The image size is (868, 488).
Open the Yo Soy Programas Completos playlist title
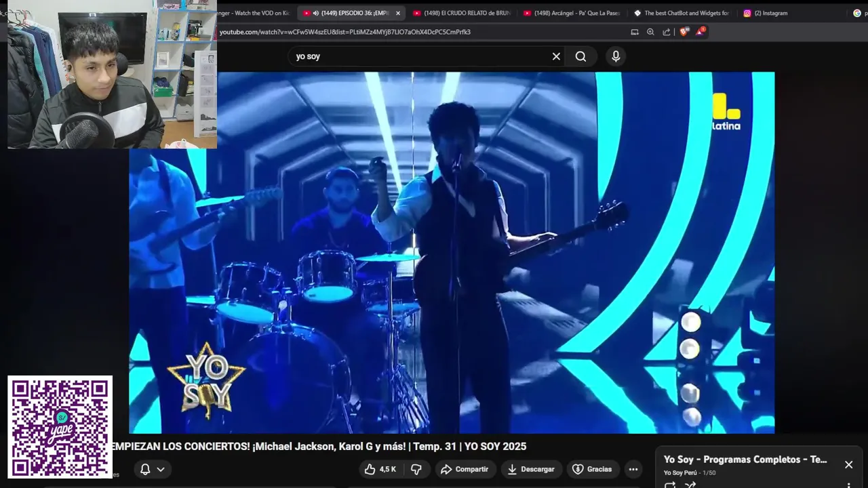[x=745, y=460]
